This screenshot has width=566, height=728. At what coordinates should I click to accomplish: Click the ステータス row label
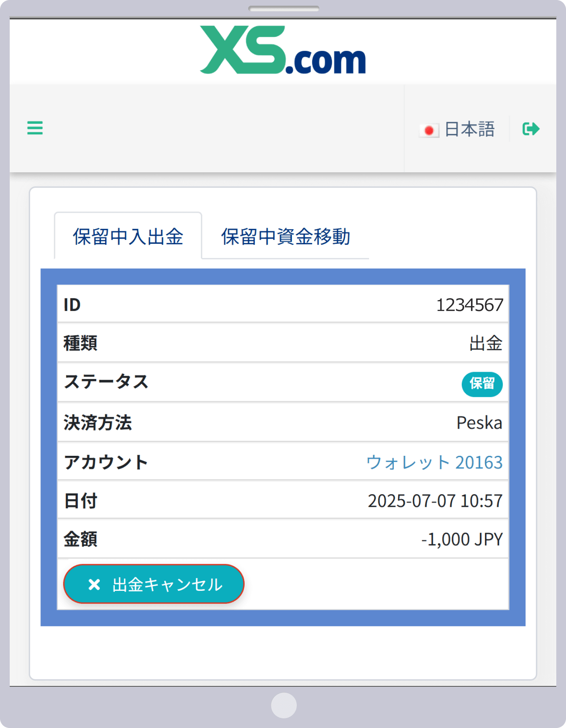point(106,382)
